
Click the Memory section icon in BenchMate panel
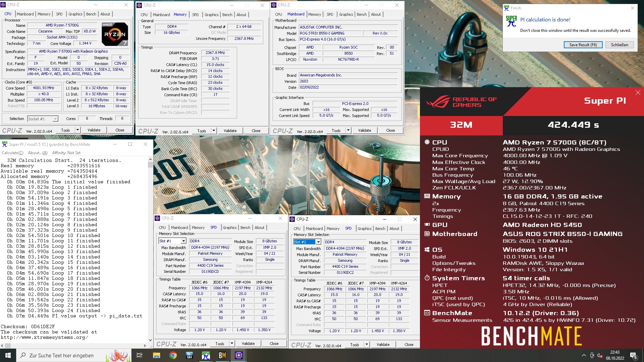point(427,196)
